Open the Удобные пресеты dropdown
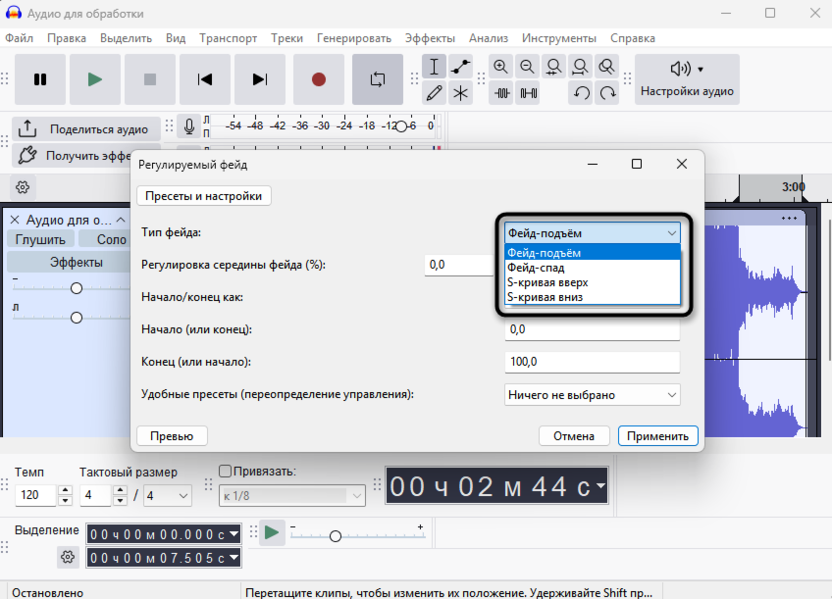The image size is (832, 599). (x=592, y=395)
